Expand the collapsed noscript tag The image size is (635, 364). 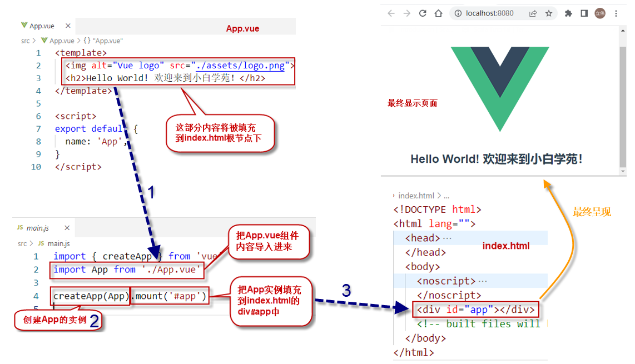point(482,281)
